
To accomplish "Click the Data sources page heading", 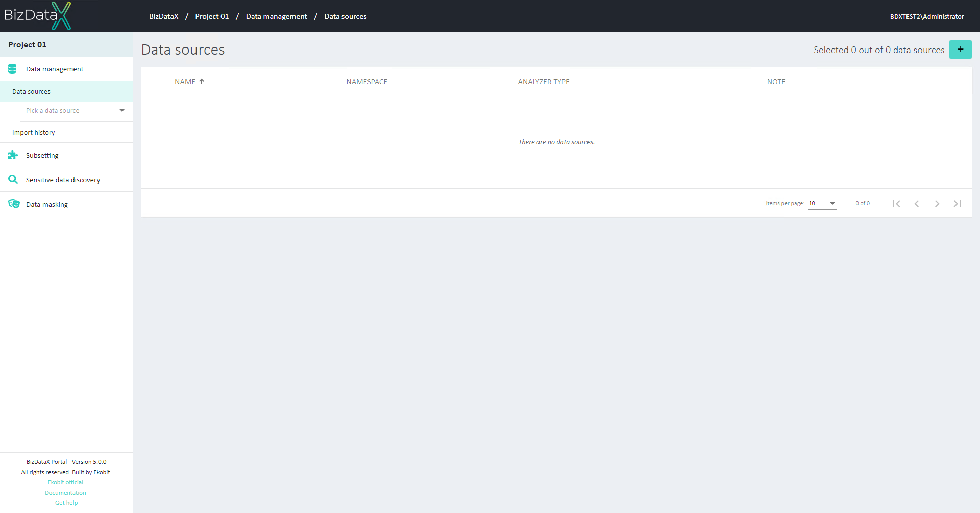I will [183, 50].
